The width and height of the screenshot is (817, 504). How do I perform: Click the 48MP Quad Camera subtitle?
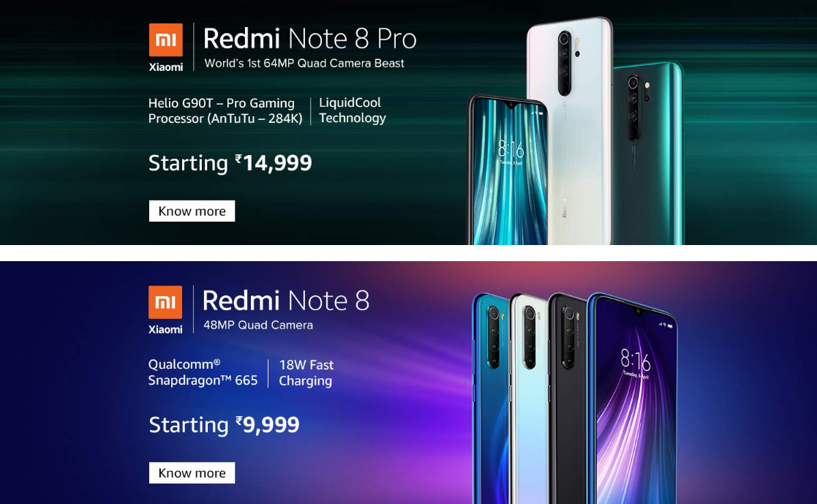pyautogui.click(x=258, y=326)
